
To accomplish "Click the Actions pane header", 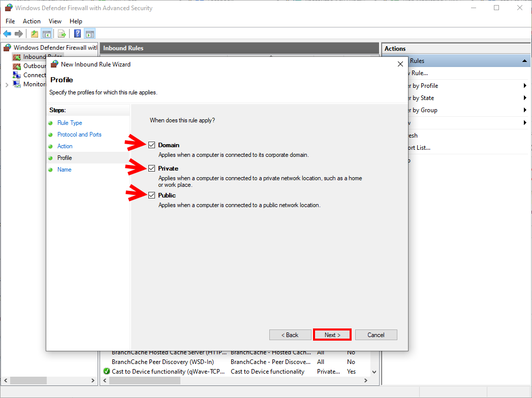I will (456, 48).
